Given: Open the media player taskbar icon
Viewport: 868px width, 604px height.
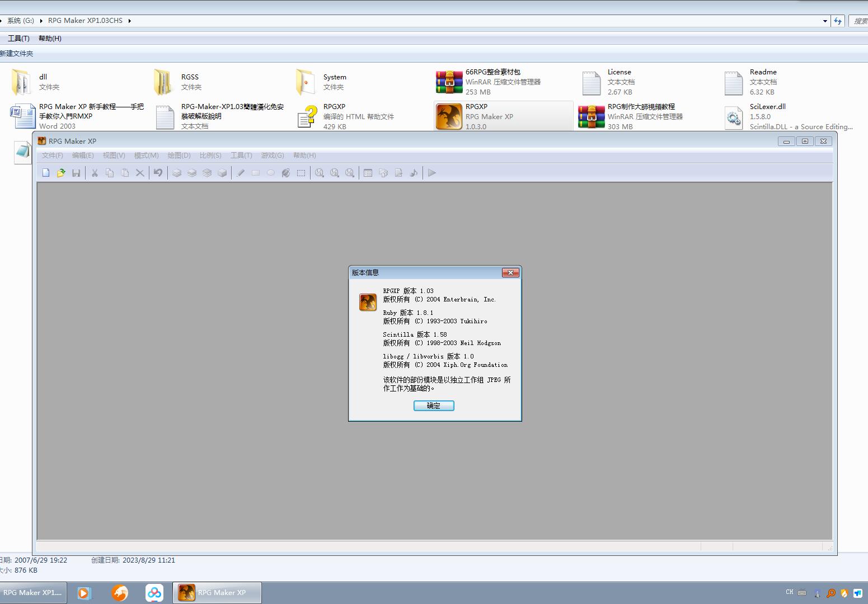Looking at the screenshot, I should 84,593.
